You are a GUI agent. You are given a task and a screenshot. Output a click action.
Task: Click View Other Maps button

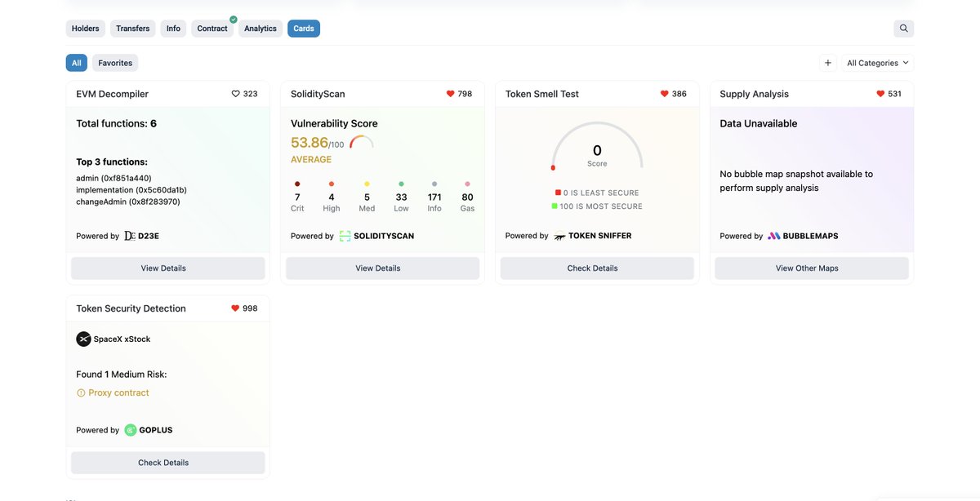coord(812,268)
